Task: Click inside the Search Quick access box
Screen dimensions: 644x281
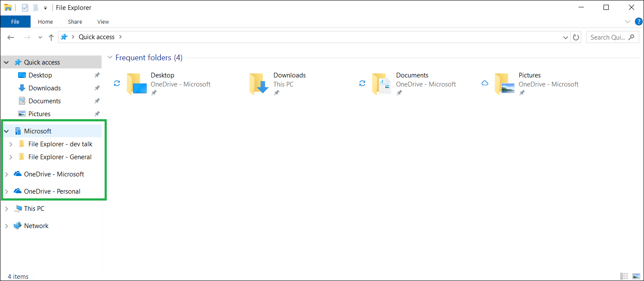Action: [608, 37]
